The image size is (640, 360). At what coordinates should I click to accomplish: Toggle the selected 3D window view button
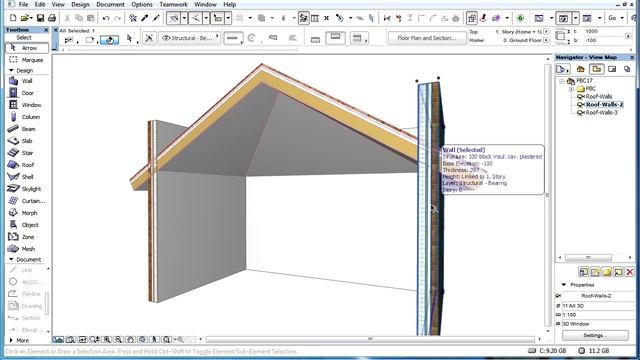tap(564, 18)
